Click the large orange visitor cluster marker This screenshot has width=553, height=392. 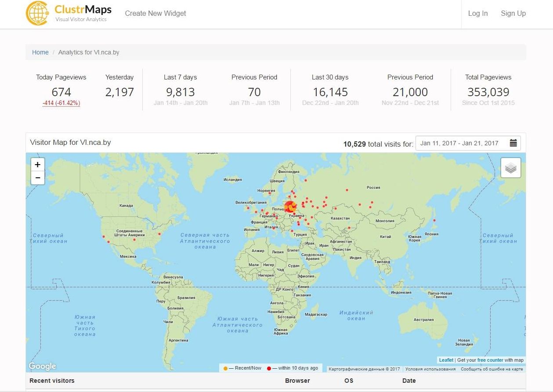(x=290, y=206)
